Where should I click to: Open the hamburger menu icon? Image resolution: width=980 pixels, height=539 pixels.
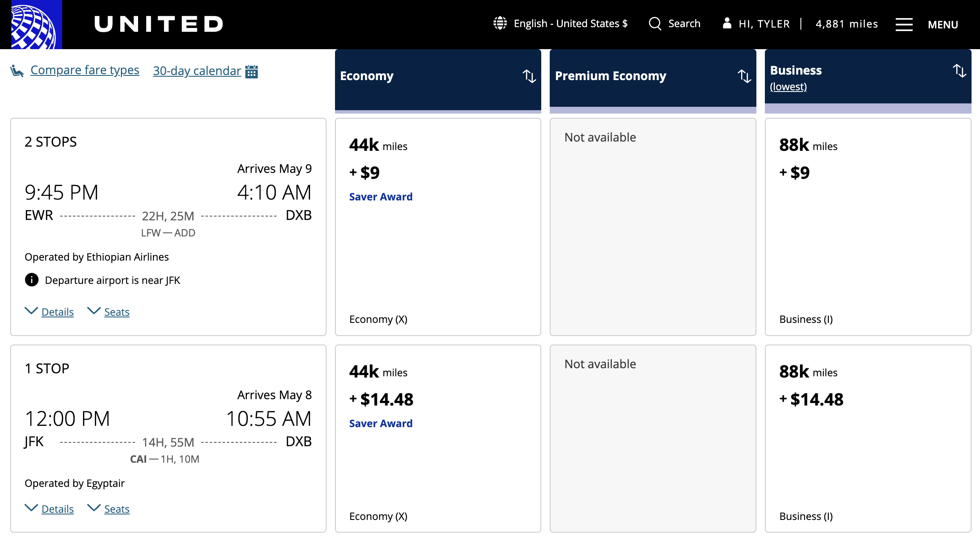point(904,24)
